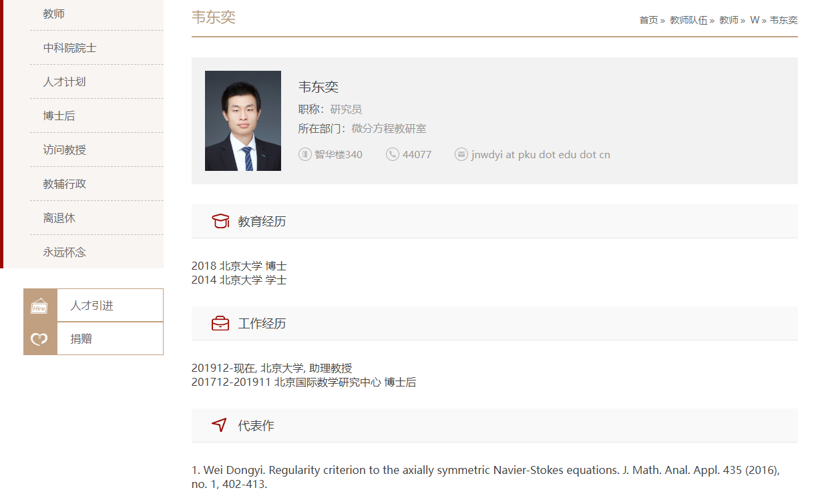Viewport: 820px width, 504px height.
Task: Click the graduation cap education icon
Action: (220, 221)
